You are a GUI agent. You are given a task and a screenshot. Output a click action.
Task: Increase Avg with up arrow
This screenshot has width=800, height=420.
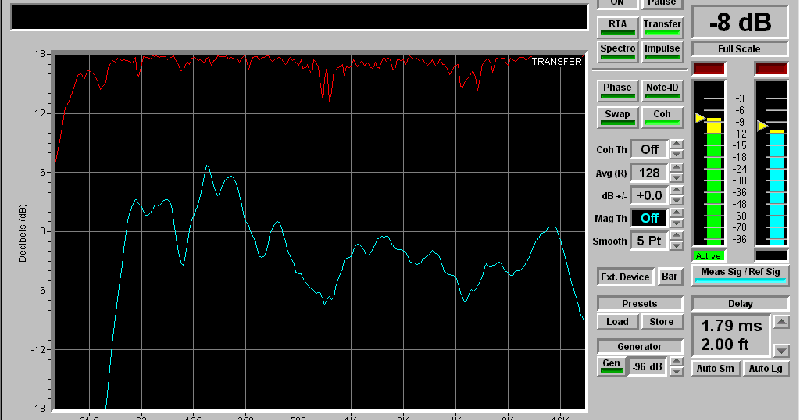[677, 167]
